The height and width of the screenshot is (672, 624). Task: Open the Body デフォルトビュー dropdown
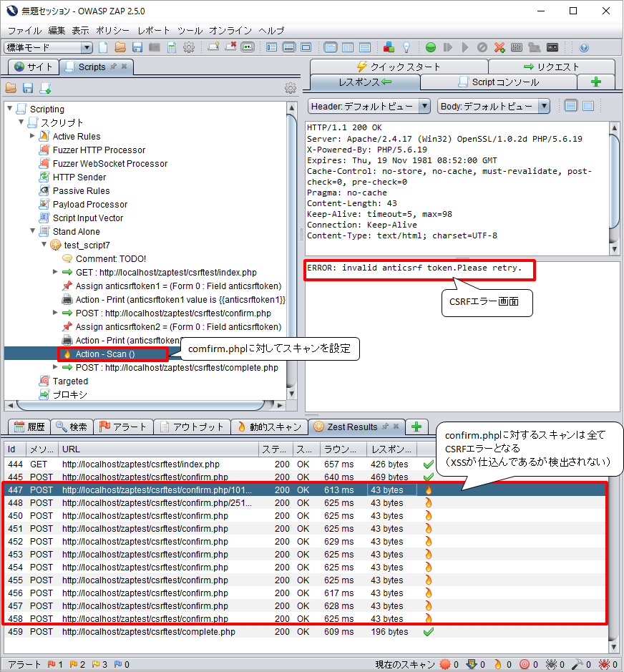coord(493,106)
